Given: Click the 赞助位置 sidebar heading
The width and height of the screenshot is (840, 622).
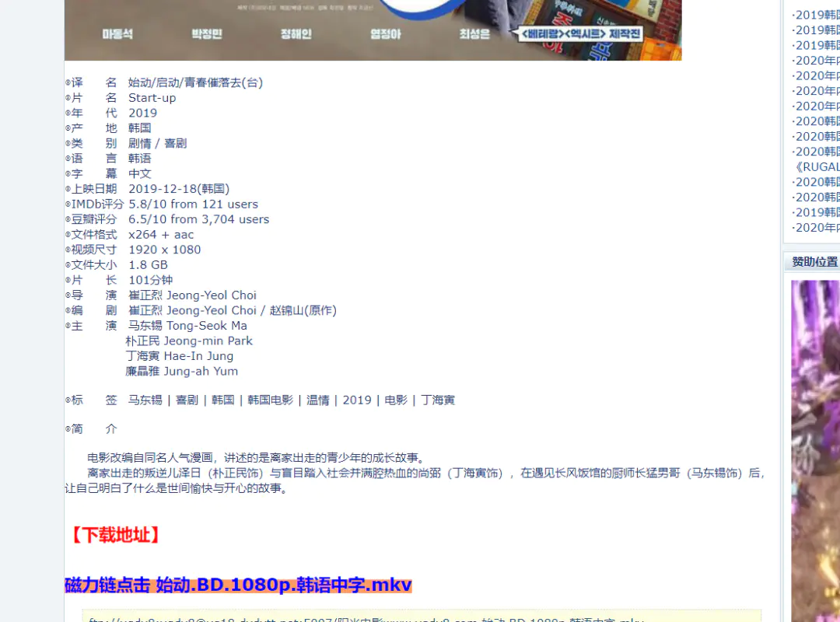Looking at the screenshot, I should click(x=815, y=262).
